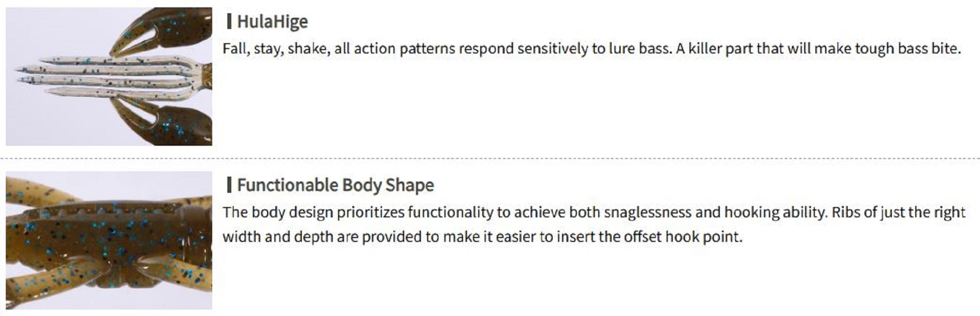Click the HulaHige lure whiskers photo
This screenshot has width=980, height=316.
(109, 77)
